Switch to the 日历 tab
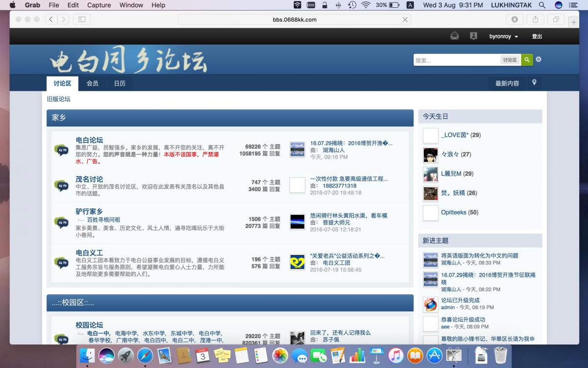The image size is (588, 368). pyautogui.click(x=120, y=83)
